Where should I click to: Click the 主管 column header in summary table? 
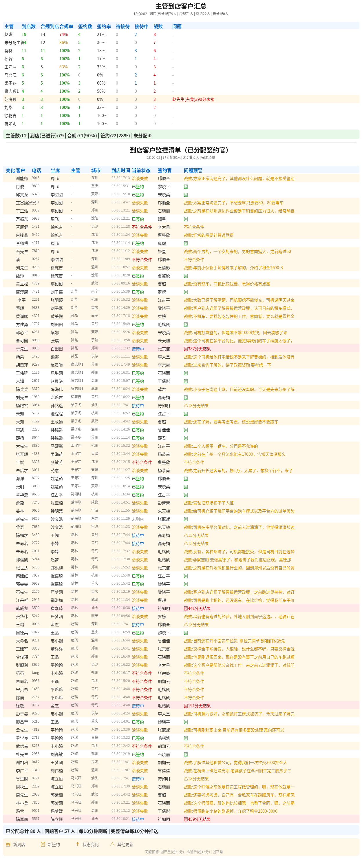[x=9, y=26]
